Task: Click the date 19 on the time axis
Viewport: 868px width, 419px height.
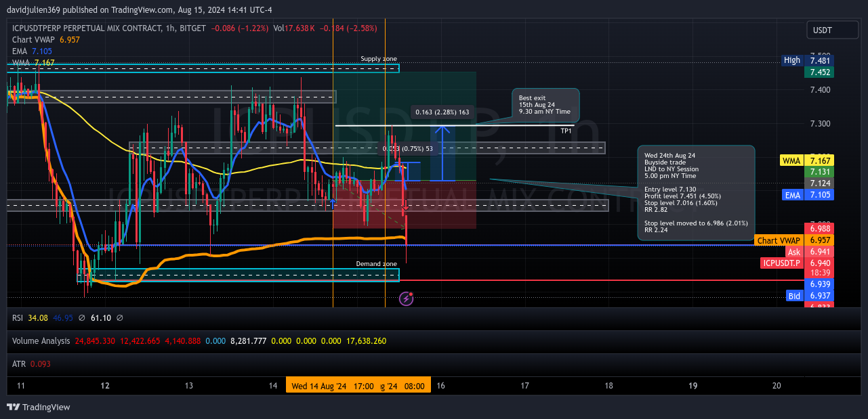Action: [693, 385]
